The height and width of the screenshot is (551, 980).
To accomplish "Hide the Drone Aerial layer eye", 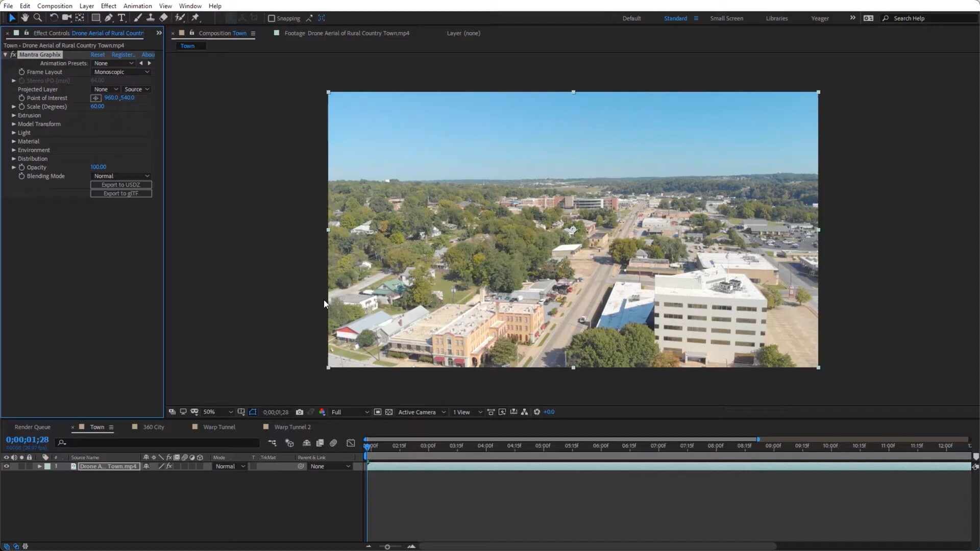I will [x=6, y=466].
